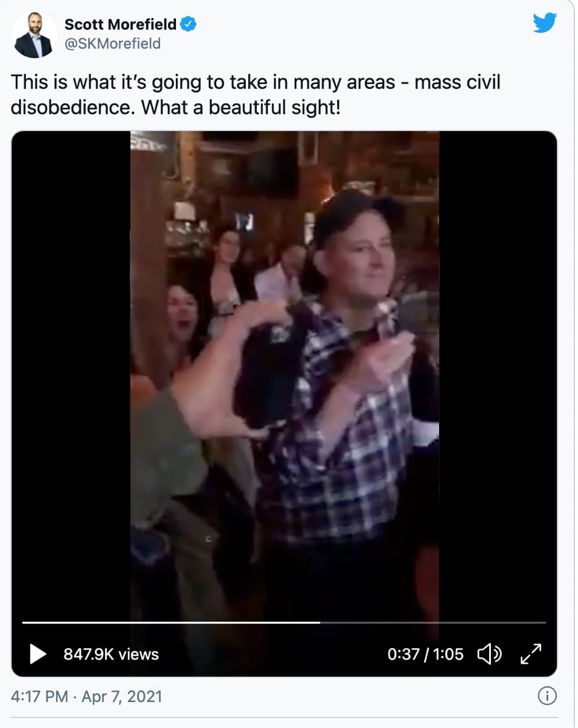The height and width of the screenshot is (728, 578).
Task: Open the tweet author's profile picture
Action: pos(34,35)
